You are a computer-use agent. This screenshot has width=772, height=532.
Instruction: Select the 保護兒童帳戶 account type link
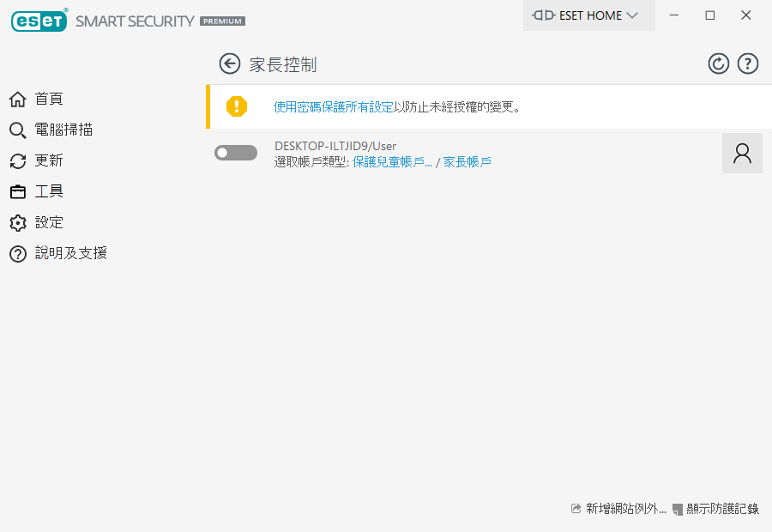pyautogui.click(x=392, y=161)
